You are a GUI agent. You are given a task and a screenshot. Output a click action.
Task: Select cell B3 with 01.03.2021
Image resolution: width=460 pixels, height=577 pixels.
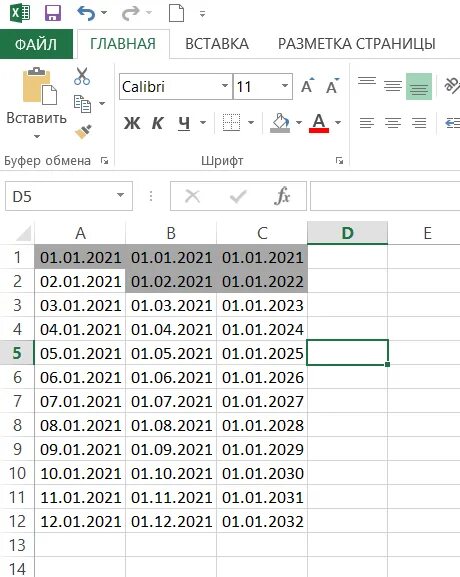click(x=171, y=305)
